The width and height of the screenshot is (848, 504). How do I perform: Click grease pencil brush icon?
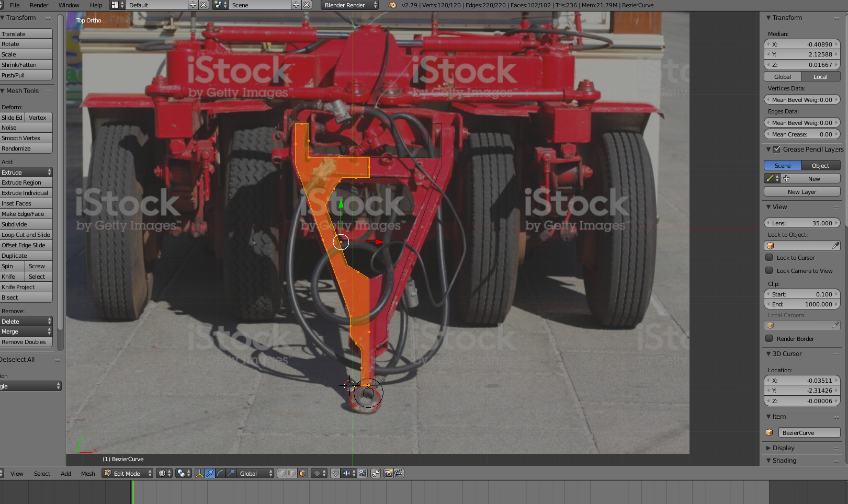click(x=773, y=178)
